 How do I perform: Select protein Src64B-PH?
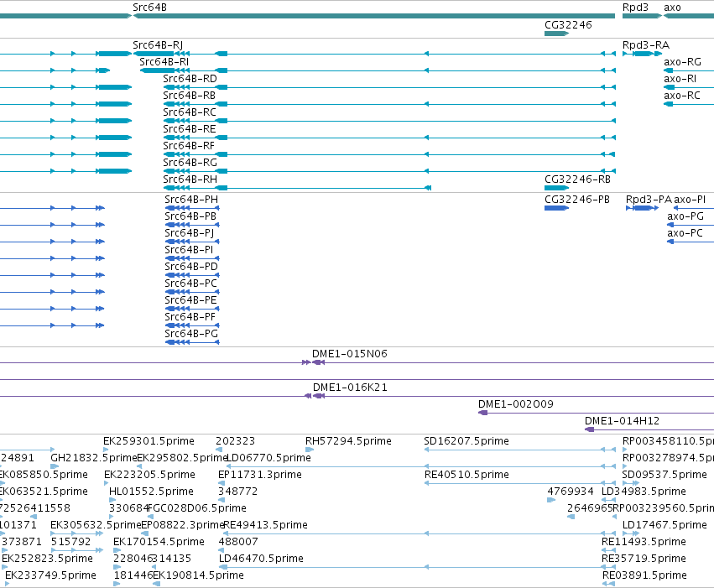point(191,200)
